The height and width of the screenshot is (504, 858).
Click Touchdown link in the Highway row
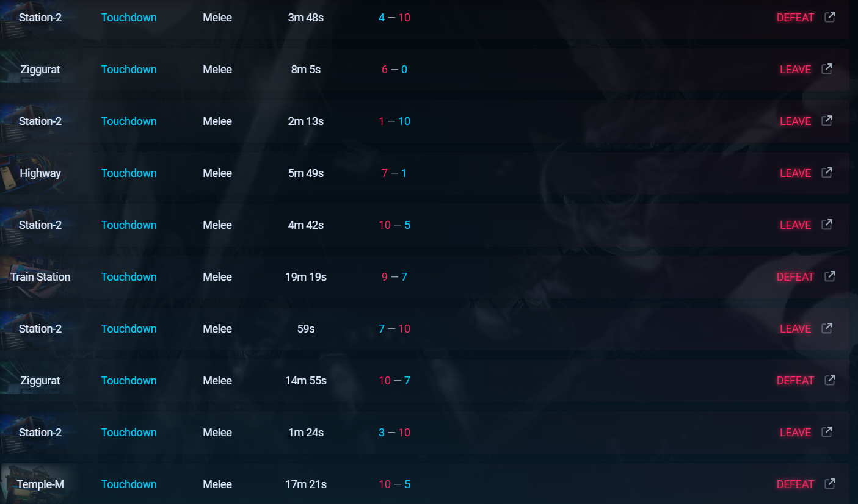[129, 173]
